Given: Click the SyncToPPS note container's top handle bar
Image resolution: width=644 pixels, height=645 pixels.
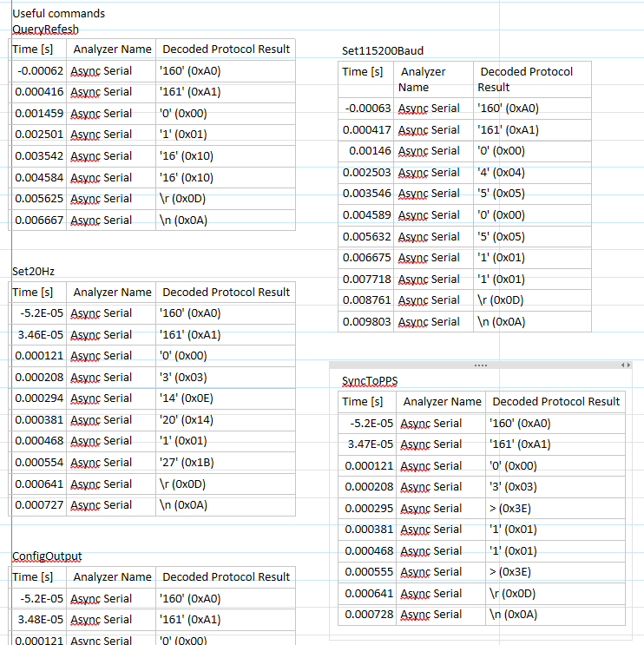Looking at the screenshot, I should click(480, 365).
